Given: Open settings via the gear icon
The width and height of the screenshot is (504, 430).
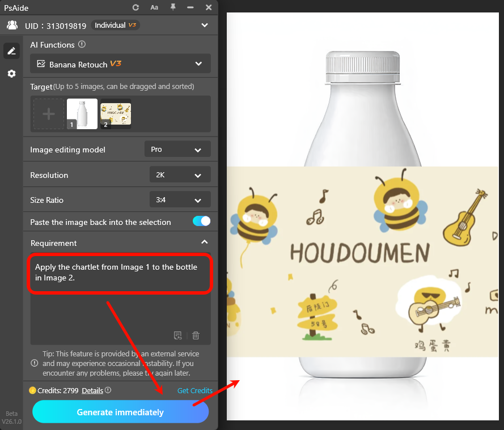Looking at the screenshot, I should click(11, 73).
